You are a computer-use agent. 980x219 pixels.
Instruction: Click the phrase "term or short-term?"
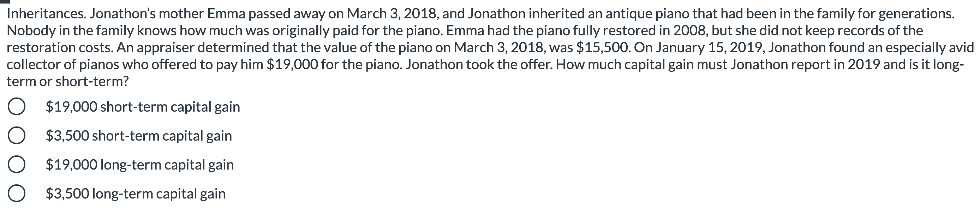(68, 82)
